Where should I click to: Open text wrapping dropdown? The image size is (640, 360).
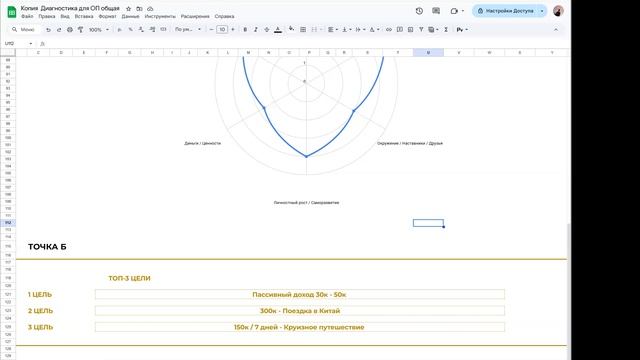(360, 29)
